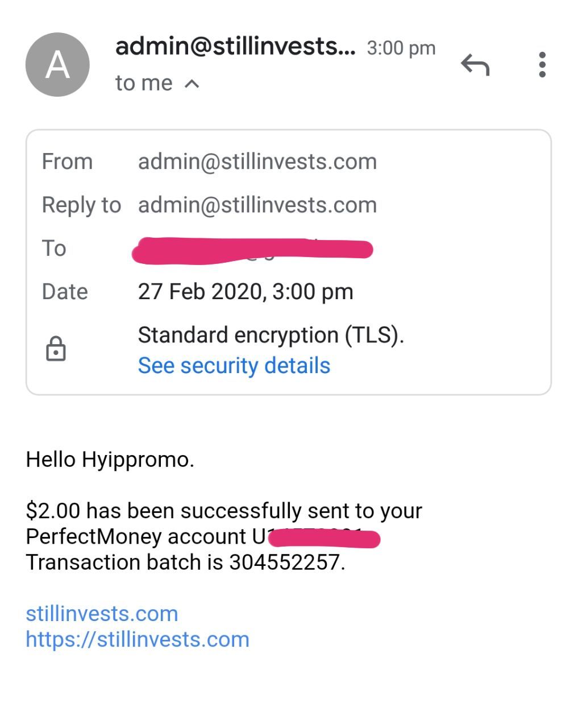Open the plain stillinvests.com link
The image size is (578, 728).
click(102, 614)
